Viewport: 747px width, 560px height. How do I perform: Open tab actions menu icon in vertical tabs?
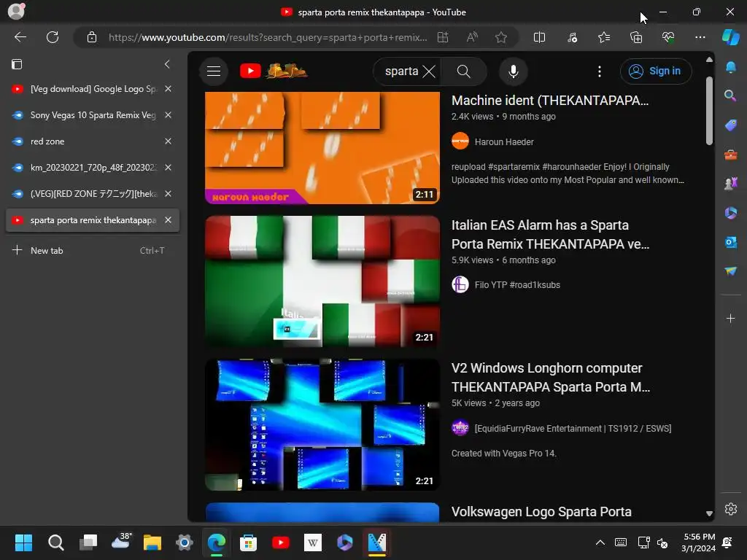pyautogui.click(x=17, y=64)
